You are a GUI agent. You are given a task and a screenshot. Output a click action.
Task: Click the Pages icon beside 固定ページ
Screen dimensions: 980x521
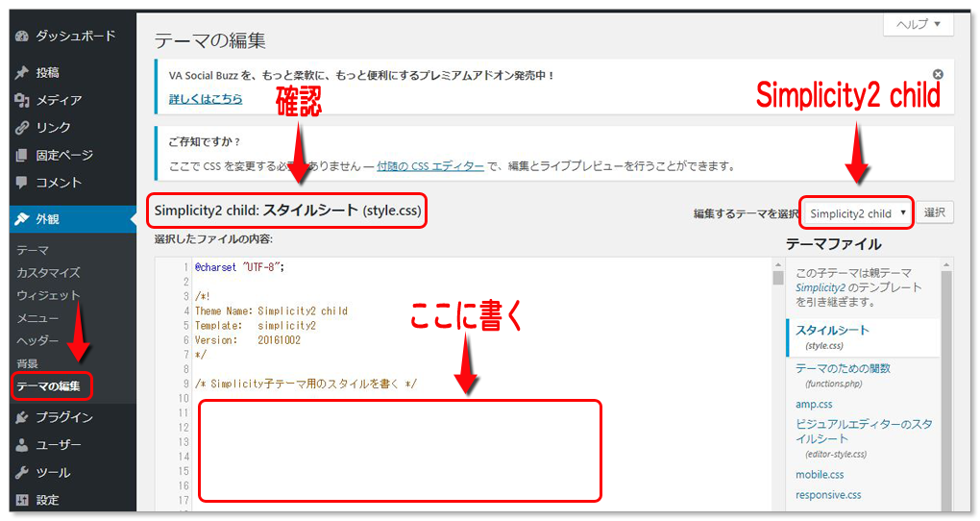coord(22,155)
